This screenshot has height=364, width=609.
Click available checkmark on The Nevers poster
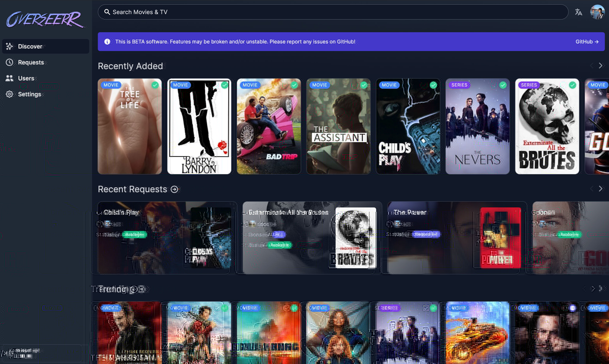pyautogui.click(x=503, y=85)
